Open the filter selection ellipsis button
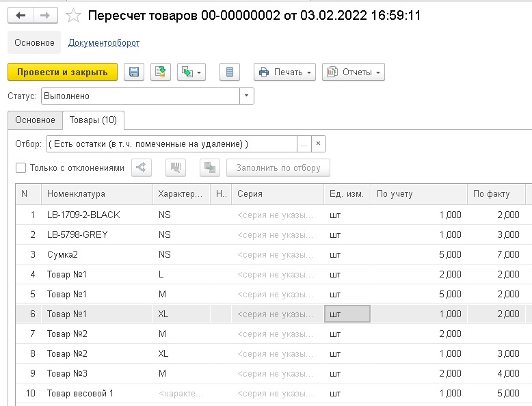Screen dimensions: 532x406 tap(304, 144)
